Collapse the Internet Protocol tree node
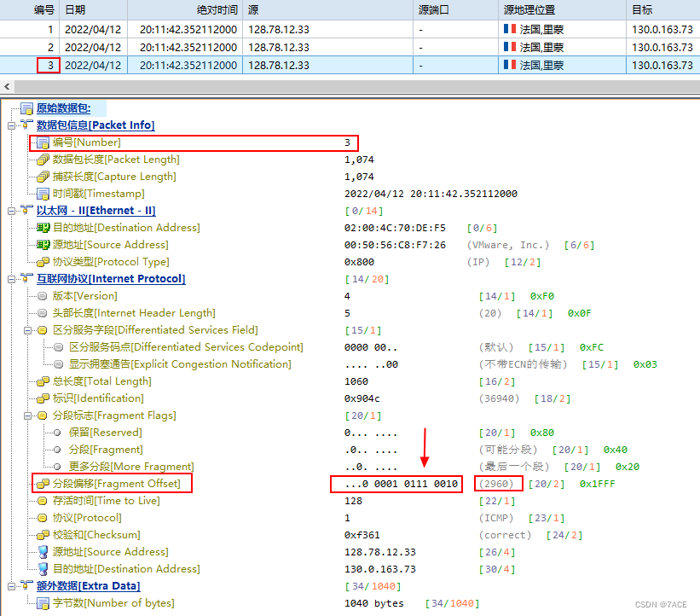Image resolution: width=700 pixels, height=616 pixels. [x=12, y=280]
